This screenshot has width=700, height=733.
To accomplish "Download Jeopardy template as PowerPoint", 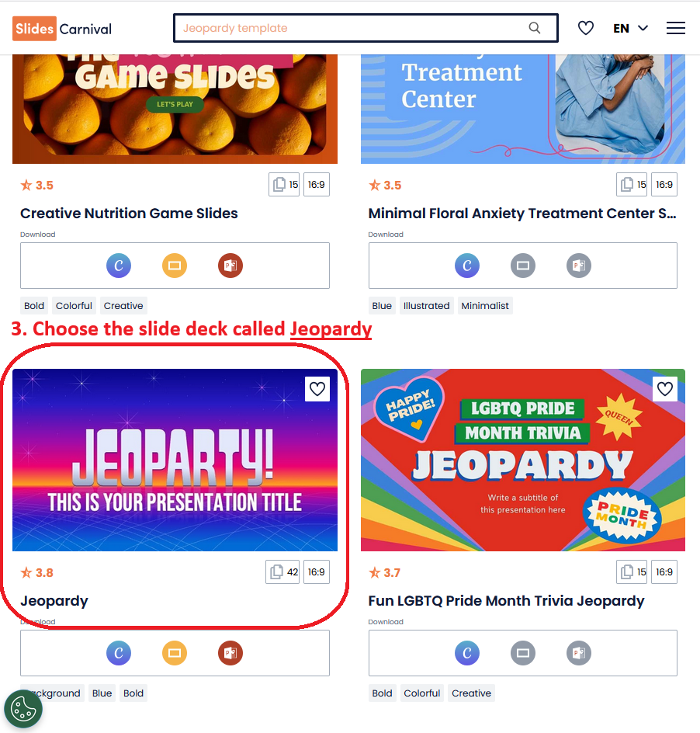I will coord(230,652).
